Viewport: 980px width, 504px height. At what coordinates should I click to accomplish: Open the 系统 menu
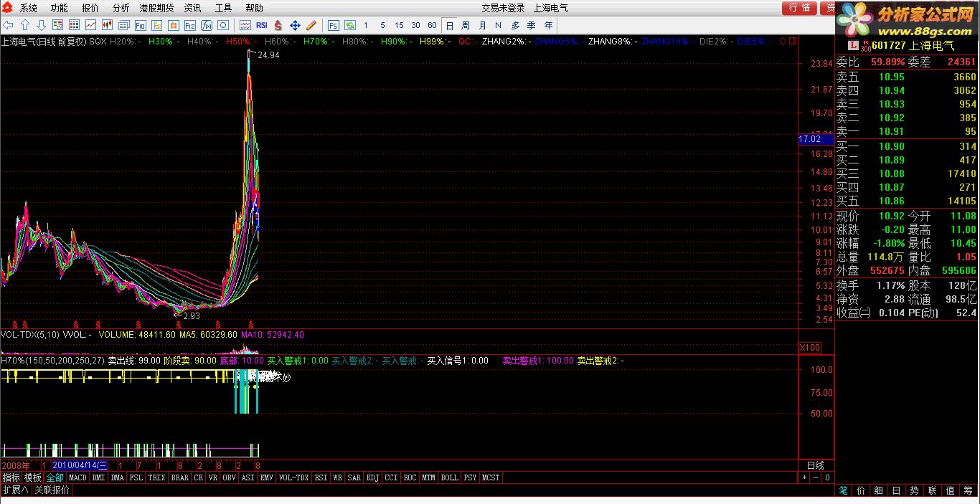[28, 8]
